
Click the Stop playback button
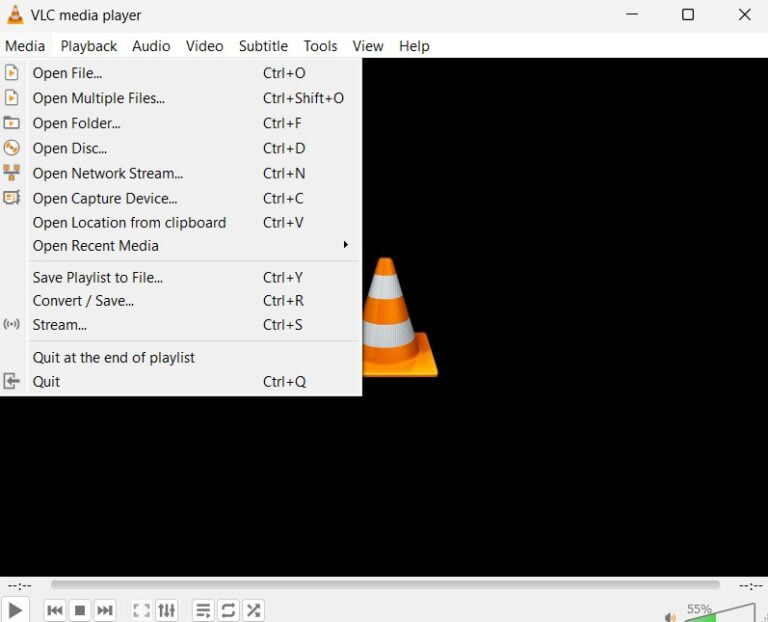click(80, 610)
